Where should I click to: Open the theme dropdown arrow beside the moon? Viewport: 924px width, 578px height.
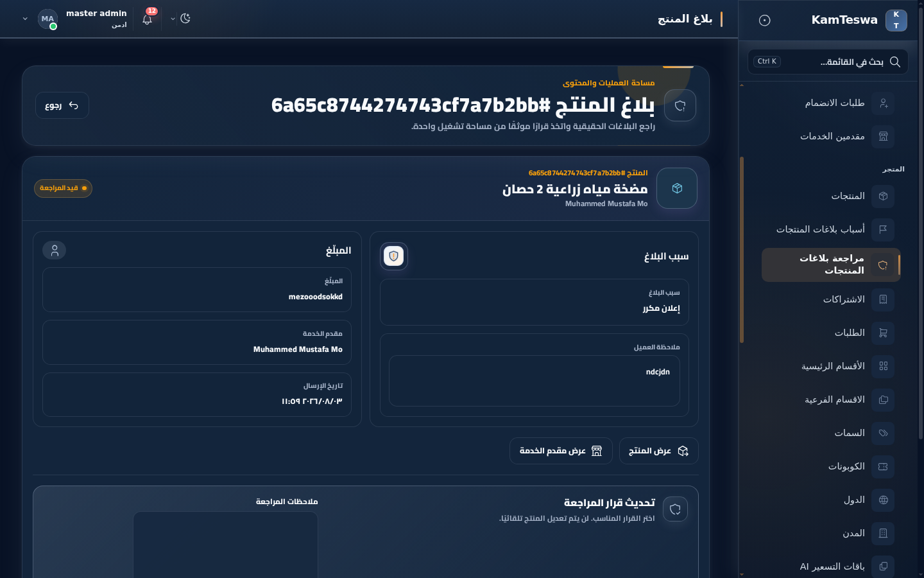click(173, 19)
